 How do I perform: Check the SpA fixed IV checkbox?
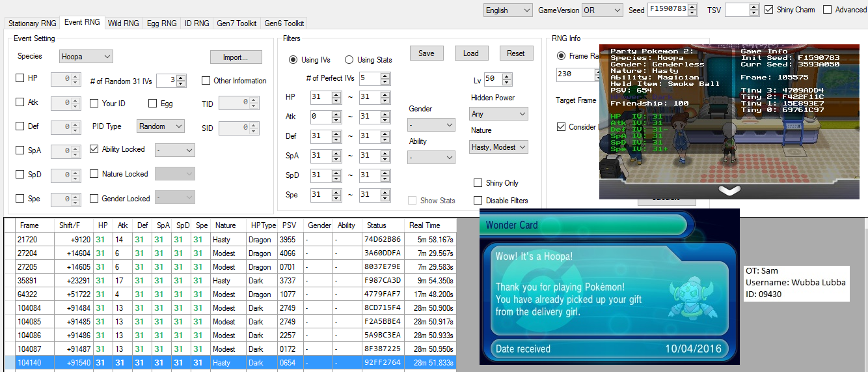[20, 150]
